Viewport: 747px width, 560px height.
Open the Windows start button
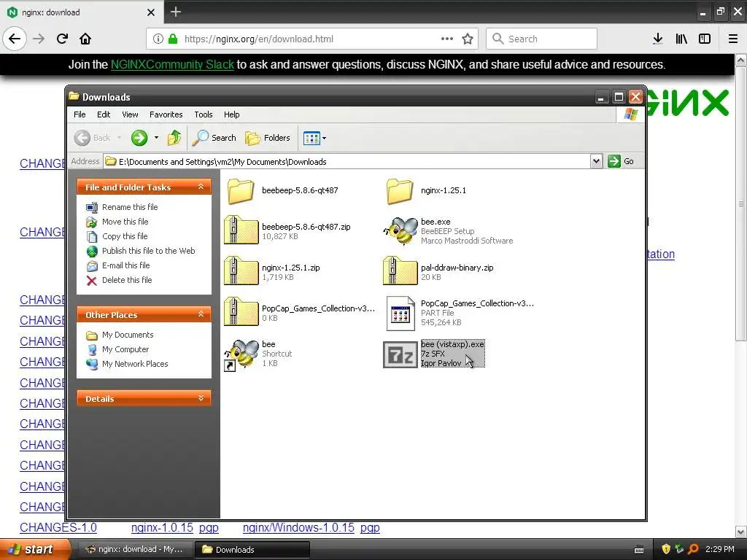click(34, 550)
